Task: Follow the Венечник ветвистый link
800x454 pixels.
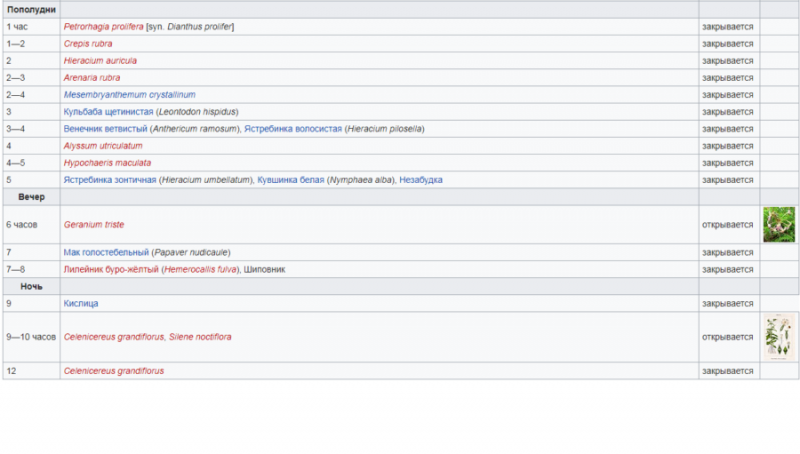Action: tap(105, 129)
